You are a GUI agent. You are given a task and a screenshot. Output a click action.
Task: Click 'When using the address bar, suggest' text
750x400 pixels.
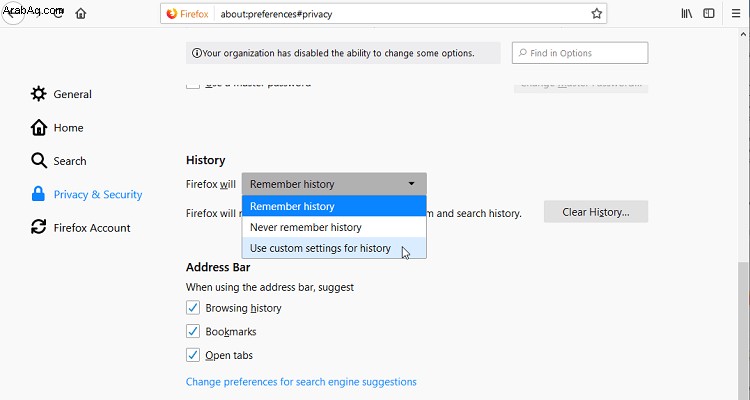pyautogui.click(x=270, y=288)
